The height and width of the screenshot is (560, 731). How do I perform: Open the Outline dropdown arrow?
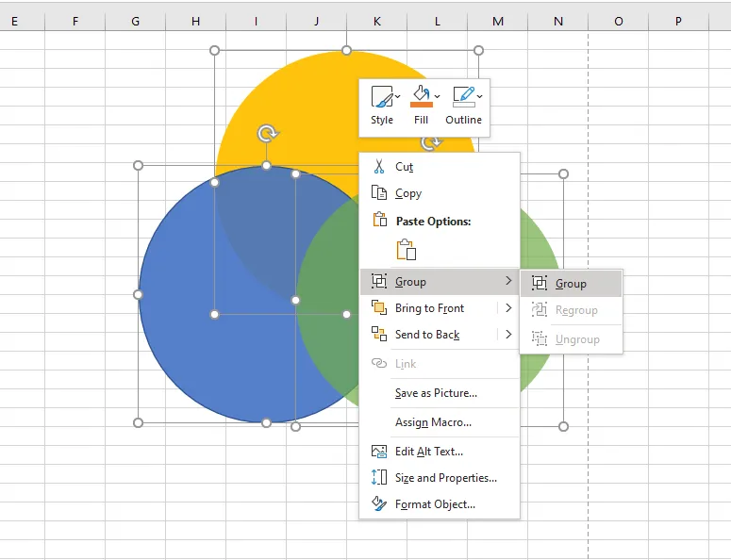coord(480,96)
